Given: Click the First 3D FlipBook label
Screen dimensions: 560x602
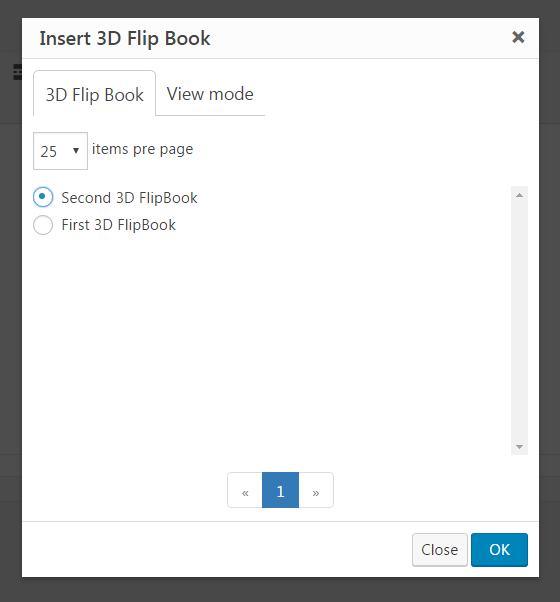Looking at the screenshot, I should point(118,225).
